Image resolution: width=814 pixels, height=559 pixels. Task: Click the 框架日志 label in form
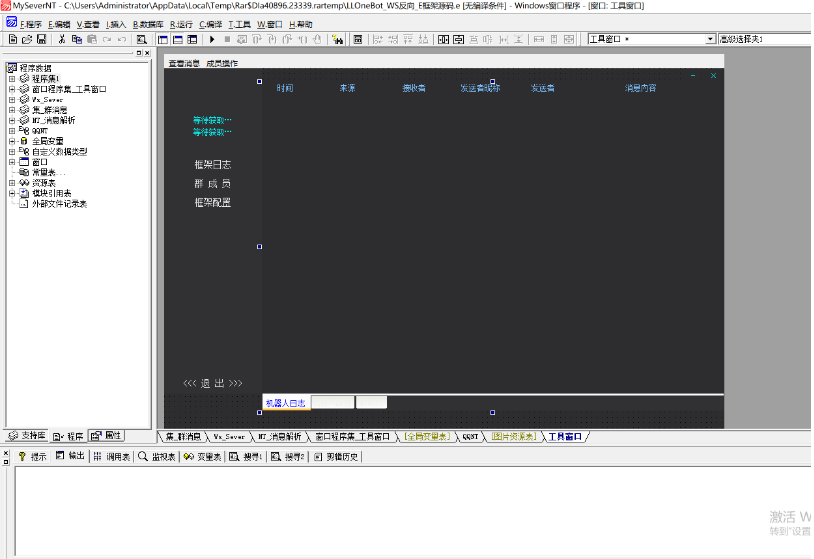[212, 164]
